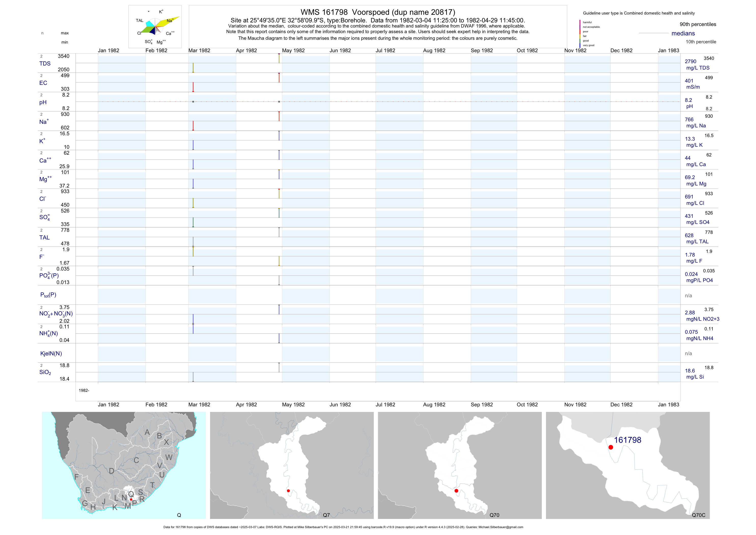Screen dimensions: 756x535
Task: Click the pH data marker near May 1982
Action: point(279,101)
